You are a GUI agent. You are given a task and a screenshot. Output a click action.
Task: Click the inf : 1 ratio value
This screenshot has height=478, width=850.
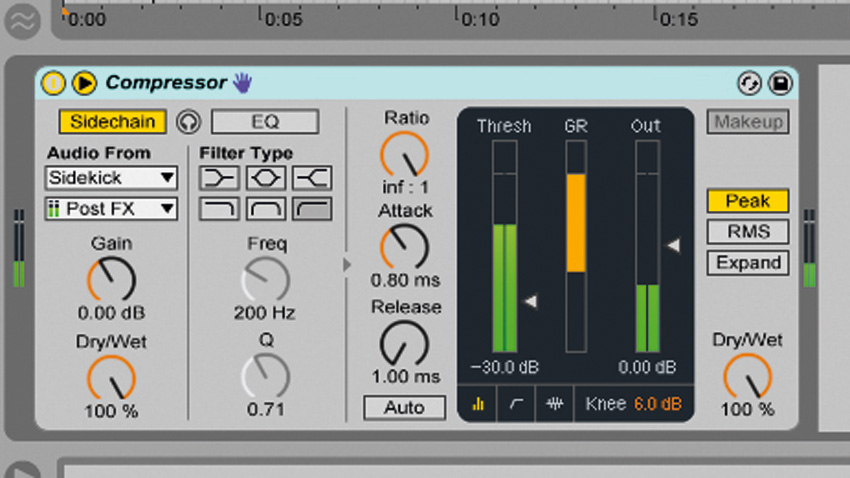tap(405, 188)
